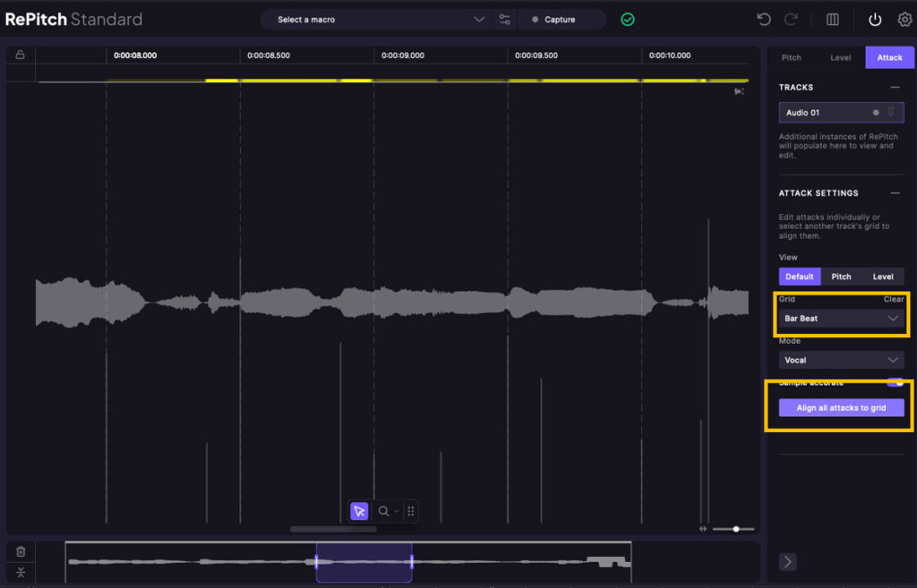Screen dimensions: 917x588
Task: Toggle the panel layout columns icon
Action: [832, 19]
